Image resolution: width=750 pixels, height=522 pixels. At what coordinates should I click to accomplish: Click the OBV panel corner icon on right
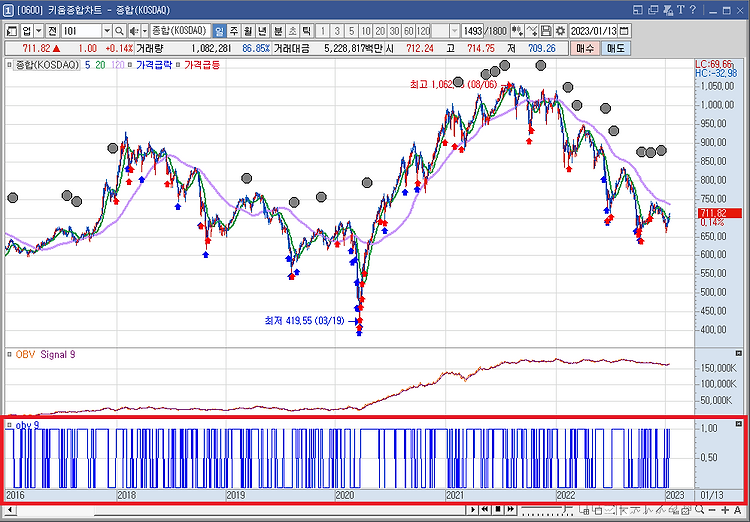[738, 354]
